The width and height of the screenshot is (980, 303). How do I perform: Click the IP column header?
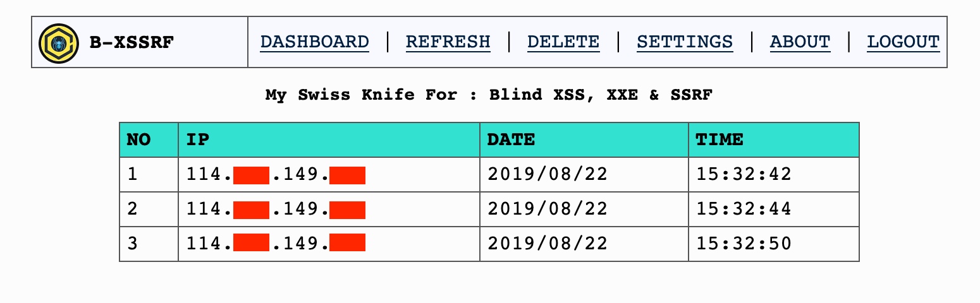pos(329,140)
